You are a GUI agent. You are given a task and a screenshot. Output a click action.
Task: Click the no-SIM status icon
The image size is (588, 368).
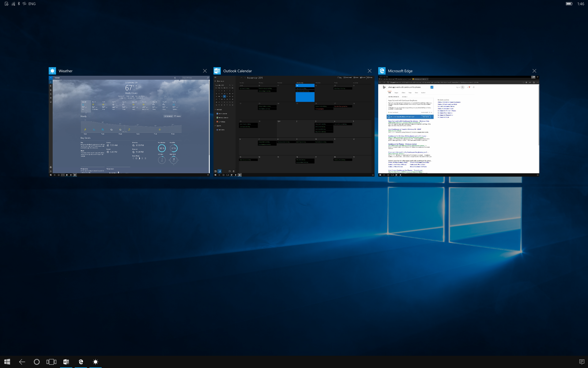click(6, 4)
